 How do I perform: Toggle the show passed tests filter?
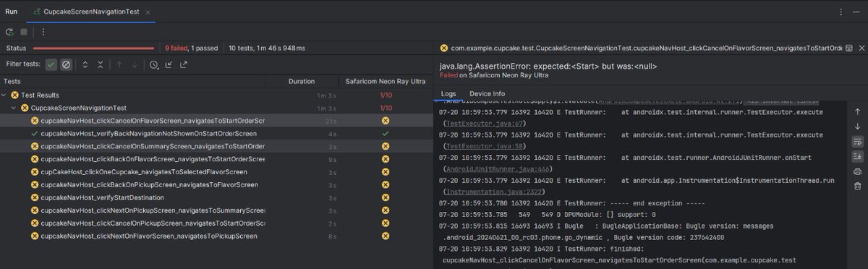pyautogui.click(x=51, y=64)
